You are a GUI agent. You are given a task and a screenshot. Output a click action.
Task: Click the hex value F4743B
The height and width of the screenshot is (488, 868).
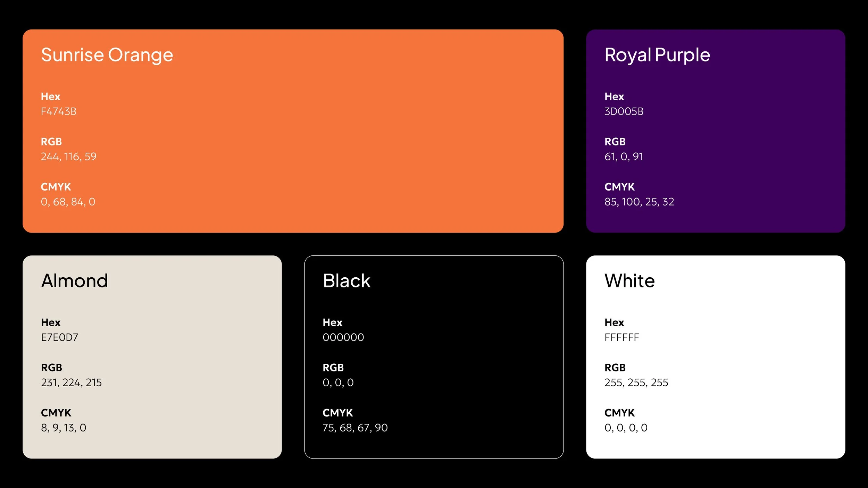click(x=60, y=112)
